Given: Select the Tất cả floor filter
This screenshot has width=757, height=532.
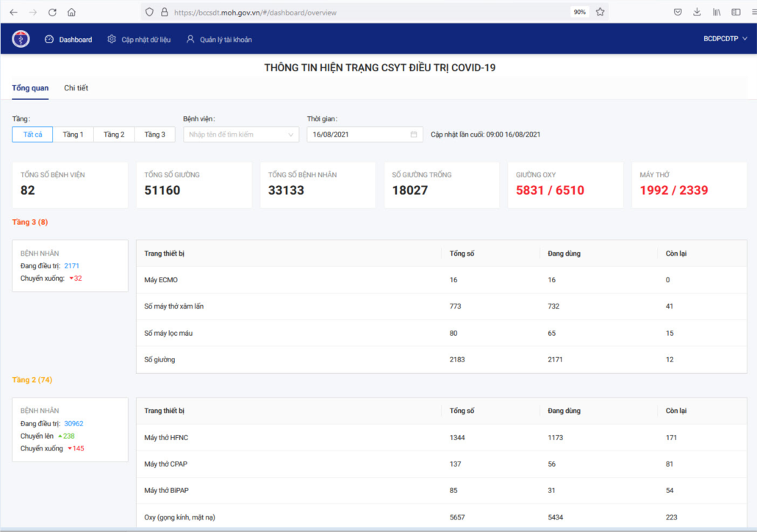Looking at the screenshot, I should tap(32, 134).
